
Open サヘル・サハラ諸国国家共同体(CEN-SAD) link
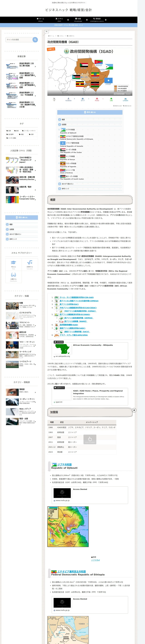pyautogui.click(x=77, y=298)
